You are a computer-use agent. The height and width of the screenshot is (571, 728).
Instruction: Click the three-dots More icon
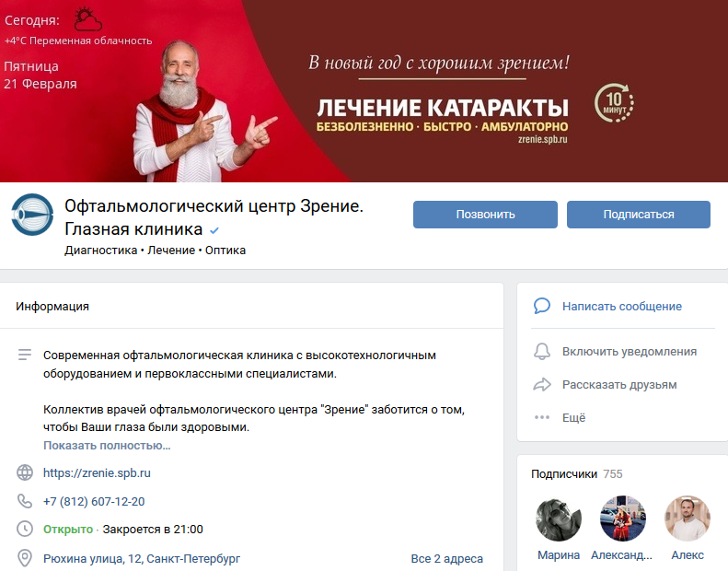[x=542, y=417]
